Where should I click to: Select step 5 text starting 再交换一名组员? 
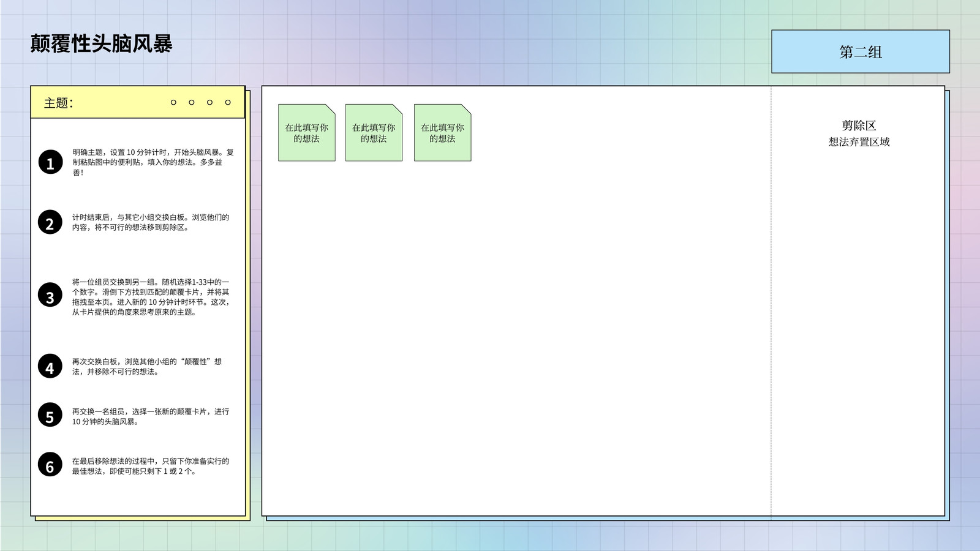tap(151, 416)
